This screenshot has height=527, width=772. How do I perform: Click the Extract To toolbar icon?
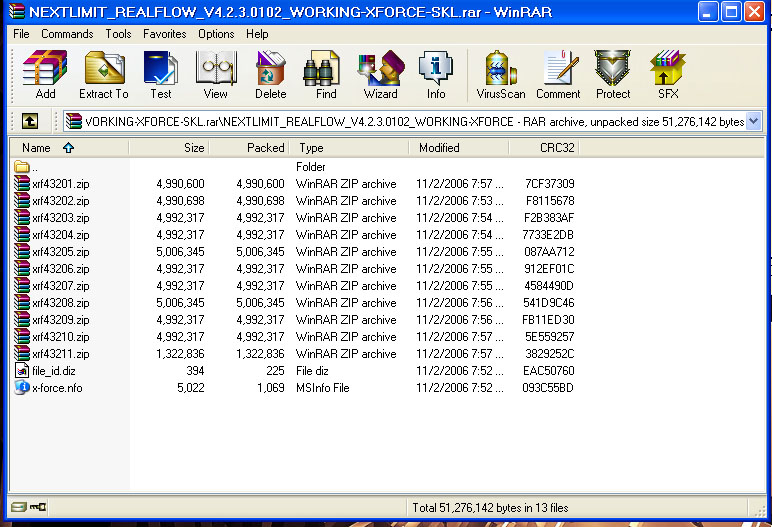point(104,74)
